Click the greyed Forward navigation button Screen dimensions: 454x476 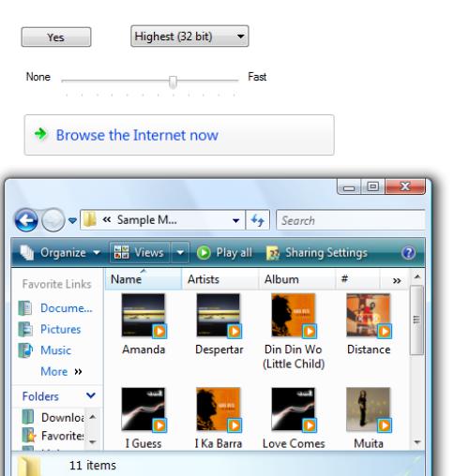(53, 220)
